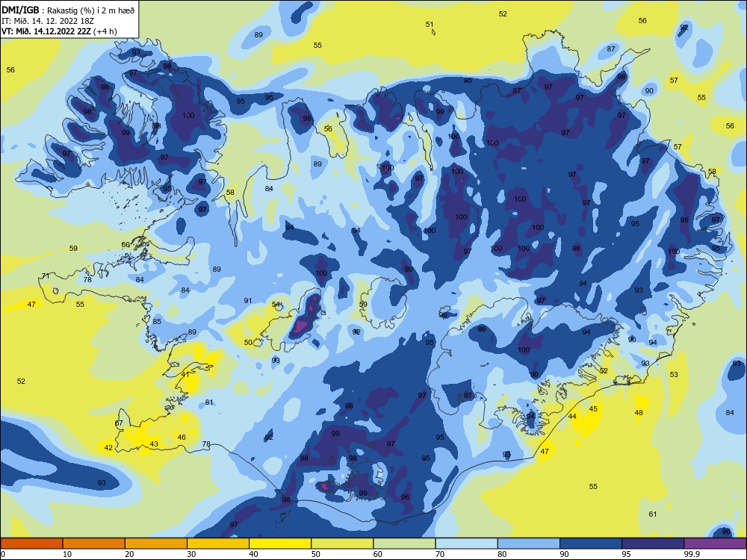Click the yellow-green 50–60 legend swatch
The height and width of the screenshot is (560, 747).
(342, 544)
